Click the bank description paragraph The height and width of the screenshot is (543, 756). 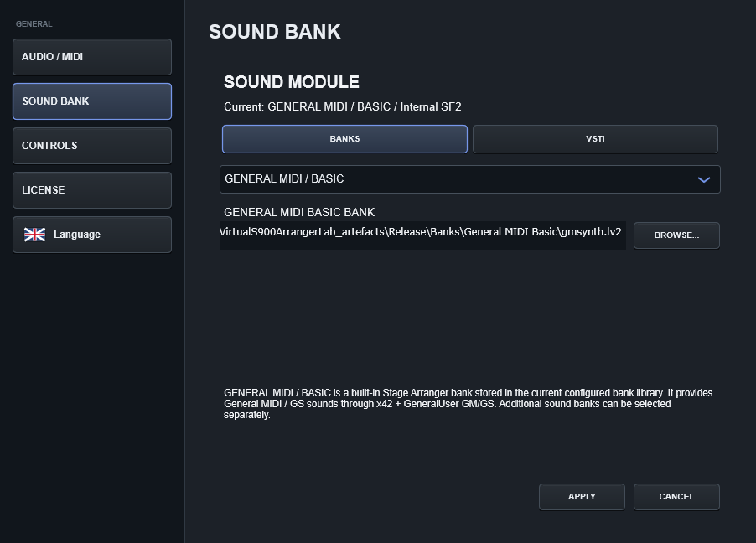point(469,404)
